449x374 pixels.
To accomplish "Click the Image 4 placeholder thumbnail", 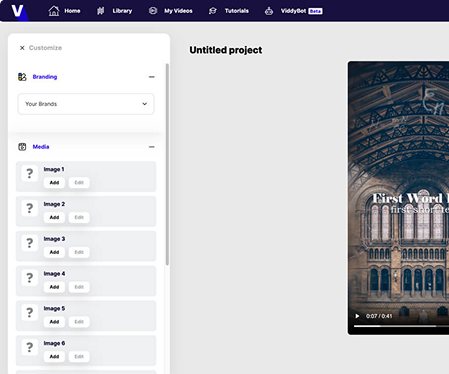I will [30, 277].
